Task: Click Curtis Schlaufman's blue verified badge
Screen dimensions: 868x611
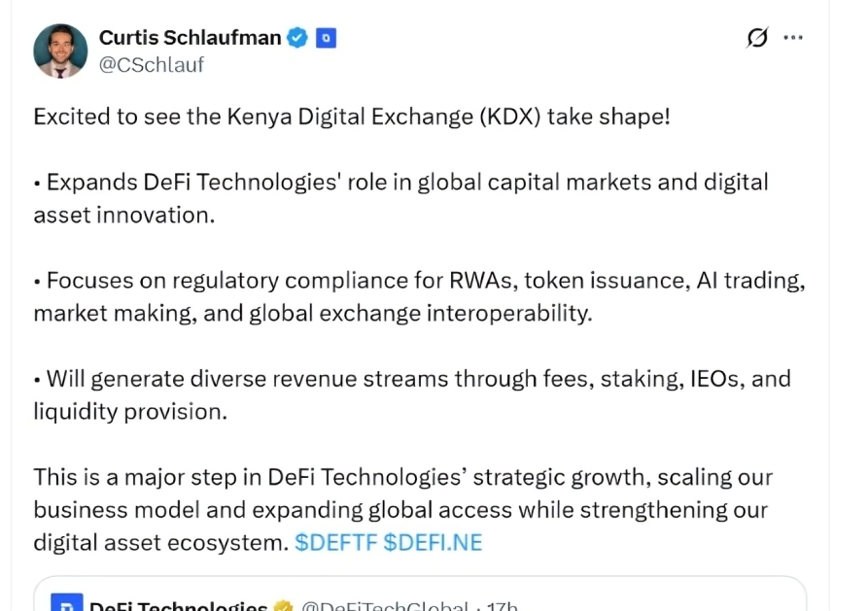Action: point(298,38)
